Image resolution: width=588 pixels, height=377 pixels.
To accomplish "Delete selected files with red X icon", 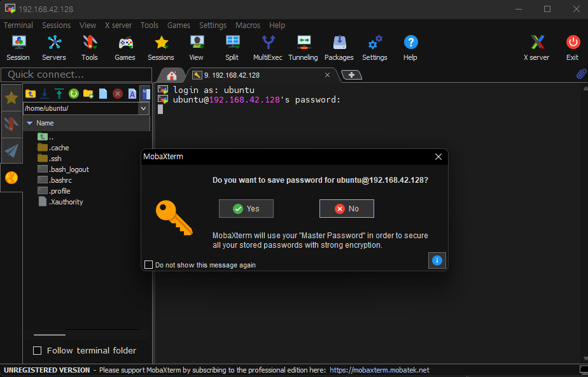I will (118, 94).
